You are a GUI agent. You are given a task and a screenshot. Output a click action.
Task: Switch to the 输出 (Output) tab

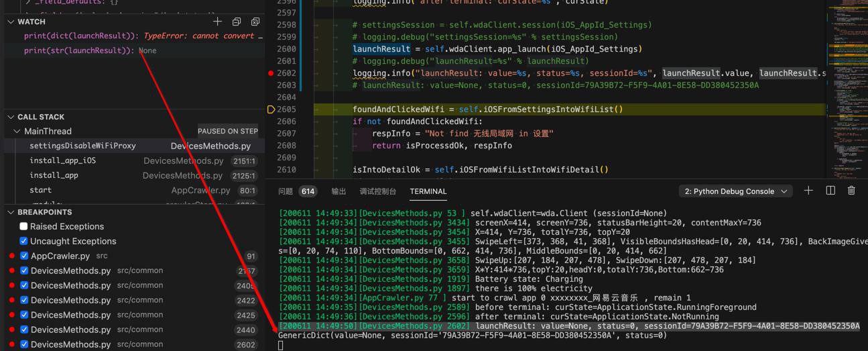339,191
